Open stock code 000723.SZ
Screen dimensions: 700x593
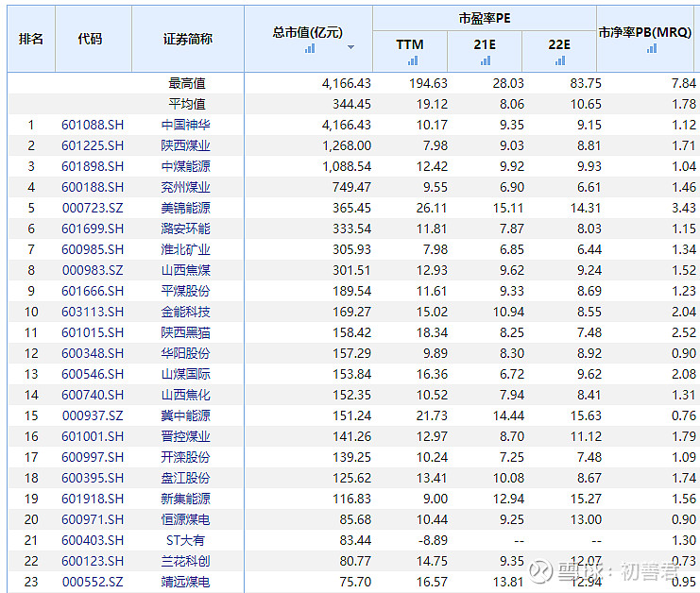point(93,208)
